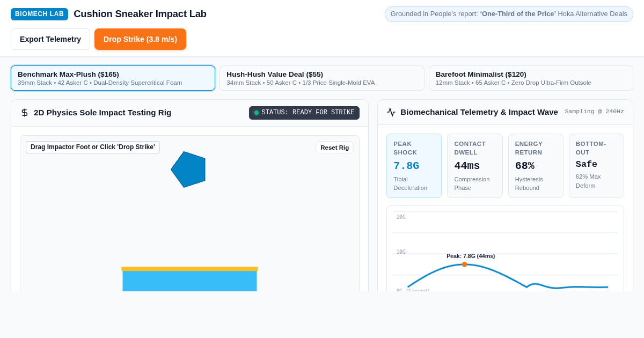644x338 pixels.
Task: Open the Peak Shock 7.8G metric card
Action: coord(414,166)
